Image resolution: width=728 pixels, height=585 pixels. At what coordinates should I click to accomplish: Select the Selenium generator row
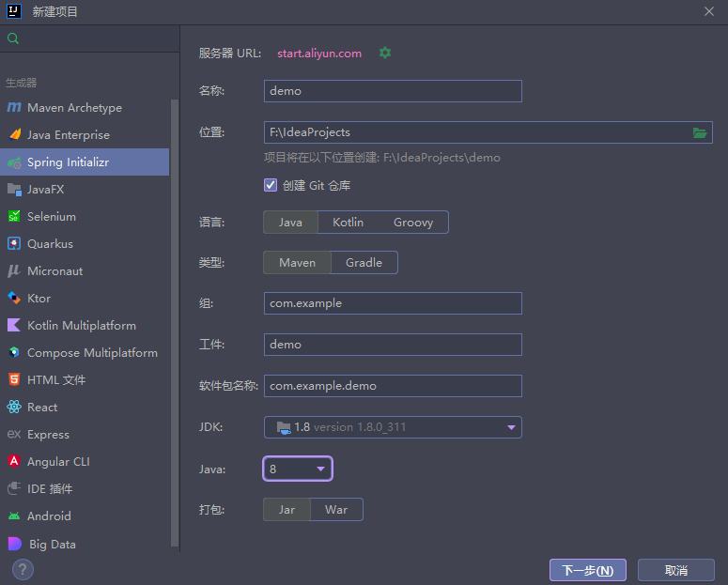pos(85,216)
